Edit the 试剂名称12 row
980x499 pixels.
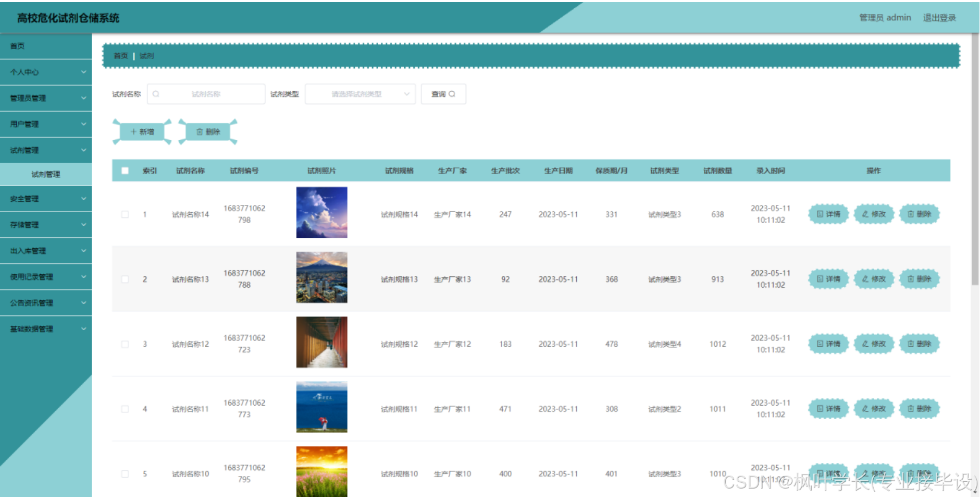point(874,344)
